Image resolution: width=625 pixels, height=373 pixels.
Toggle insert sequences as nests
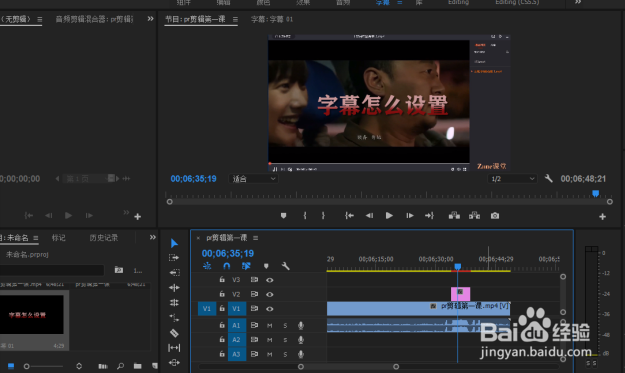[207, 266]
